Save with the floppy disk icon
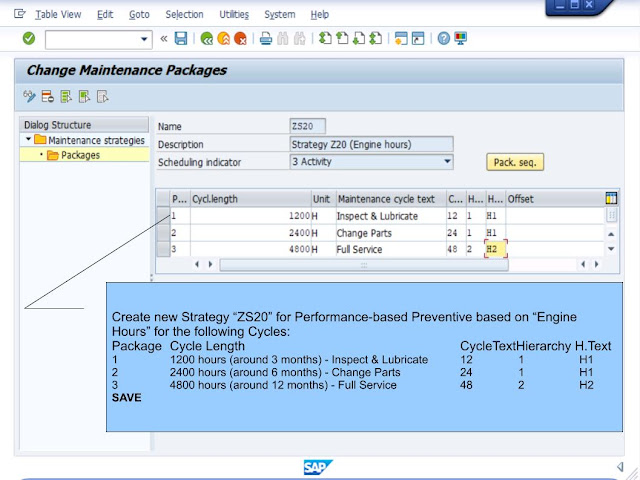640x480 pixels. click(181, 39)
